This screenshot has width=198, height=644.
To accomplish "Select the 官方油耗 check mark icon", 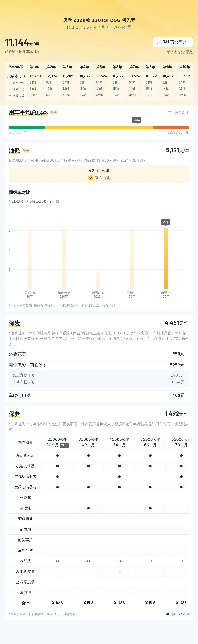I will 91,178.
